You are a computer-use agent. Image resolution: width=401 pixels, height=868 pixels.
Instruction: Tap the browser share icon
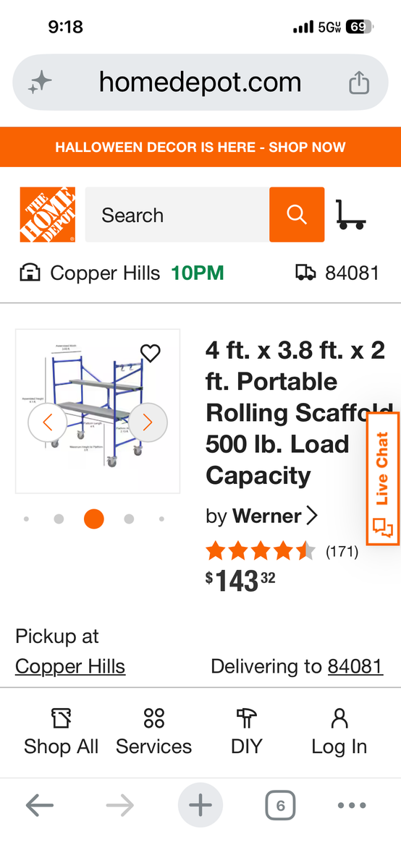click(x=359, y=83)
